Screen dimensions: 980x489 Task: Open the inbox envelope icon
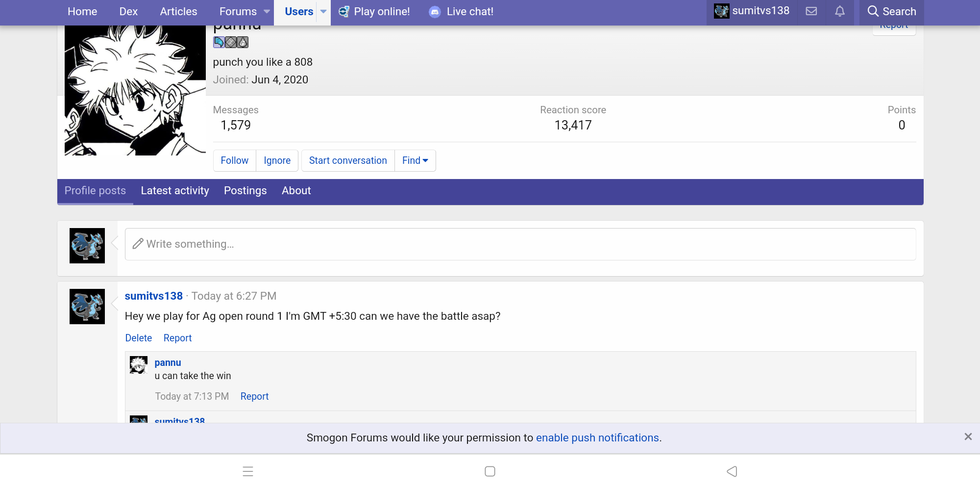(x=811, y=11)
